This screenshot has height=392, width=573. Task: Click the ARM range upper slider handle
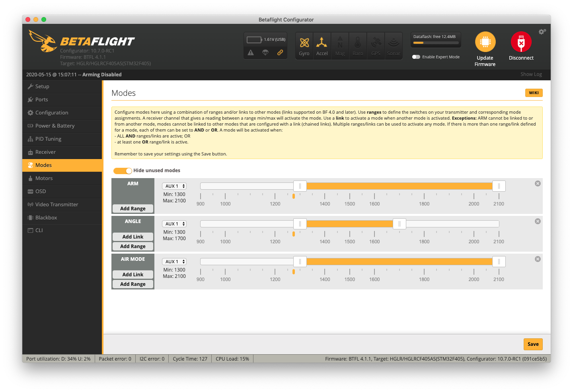pyautogui.click(x=499, y=186)
